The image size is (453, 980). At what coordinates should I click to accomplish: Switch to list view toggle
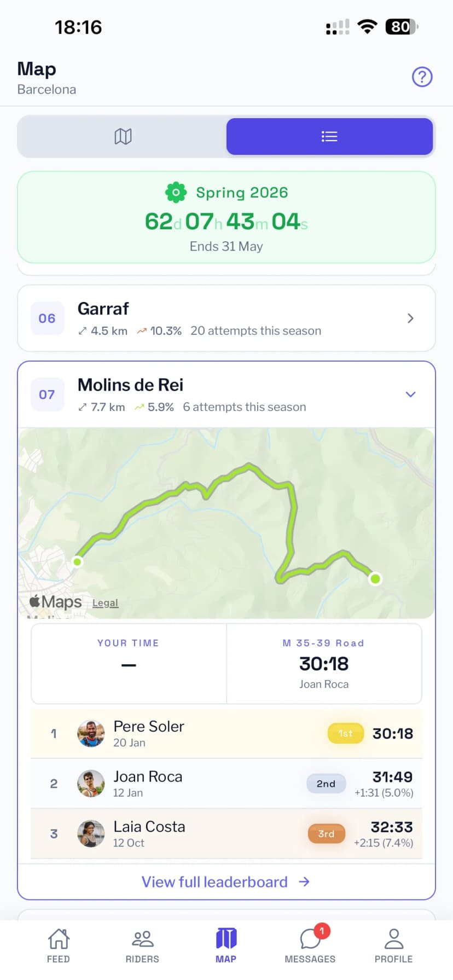point(329,136)
